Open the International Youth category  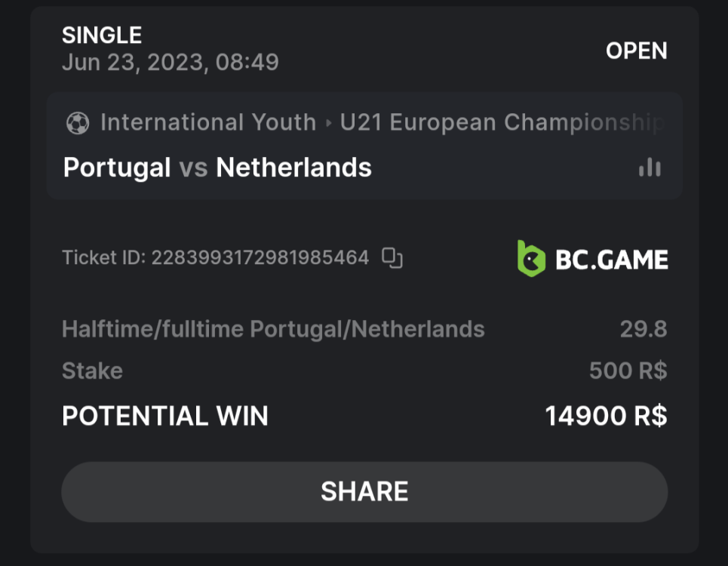[207, 122]
